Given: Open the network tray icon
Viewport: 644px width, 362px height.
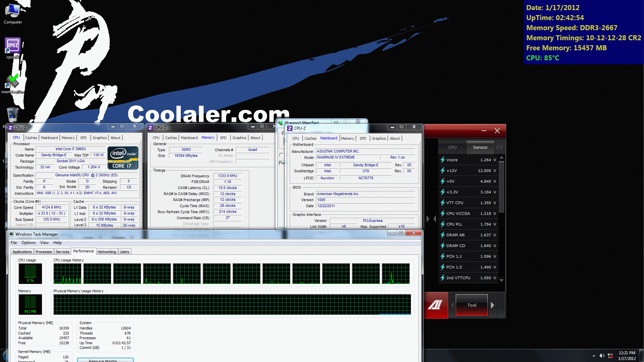Looking at the screenshot, I should (x=610, y=356).
